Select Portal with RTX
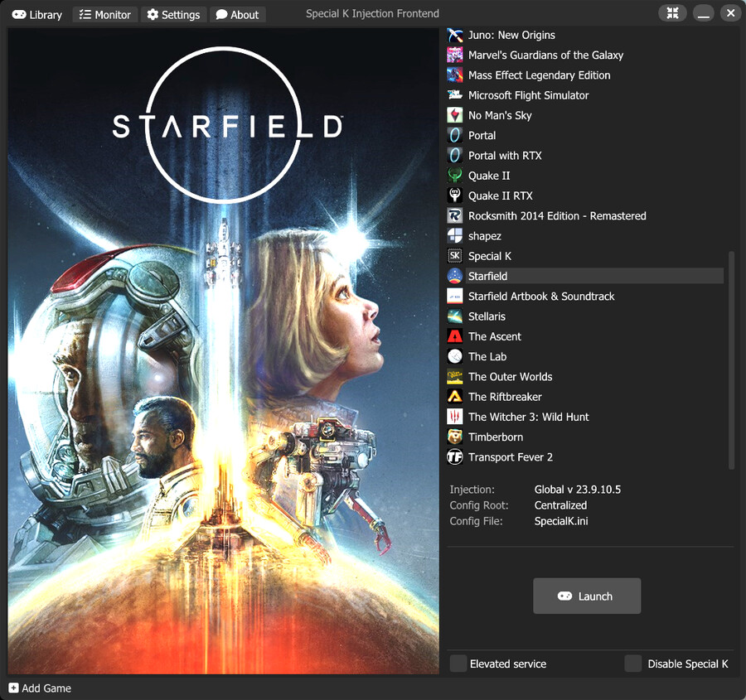The width and height of the screenshot is (746, 700). coord(505,156)
